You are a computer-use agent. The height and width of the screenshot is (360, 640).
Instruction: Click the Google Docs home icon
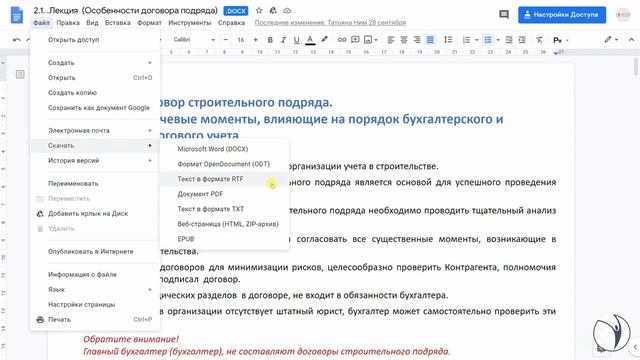[x=17, y=16]
